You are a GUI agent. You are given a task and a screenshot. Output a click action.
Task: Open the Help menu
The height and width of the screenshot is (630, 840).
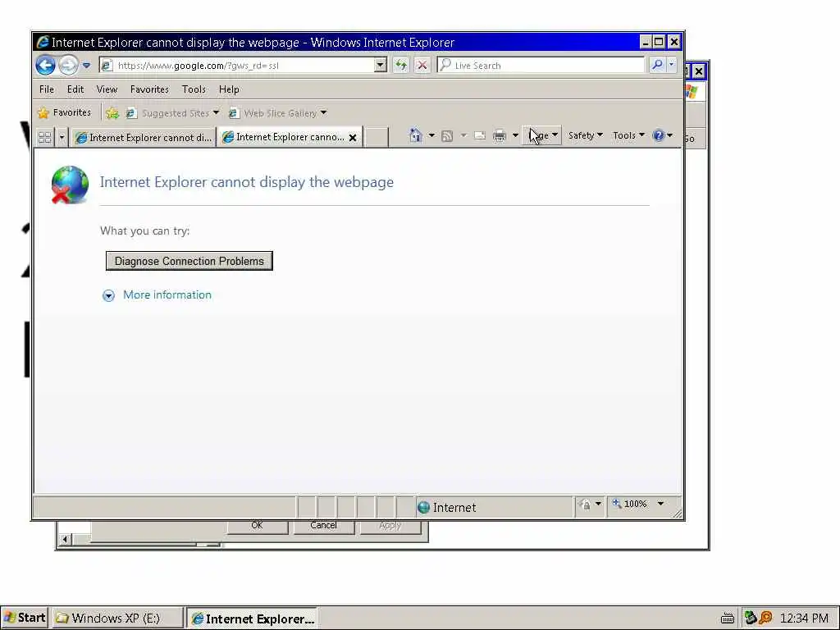click(229, 89)
